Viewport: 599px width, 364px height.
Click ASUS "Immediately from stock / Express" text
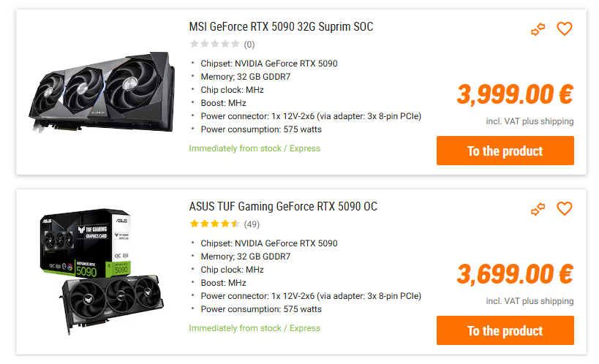pos(255,328)
